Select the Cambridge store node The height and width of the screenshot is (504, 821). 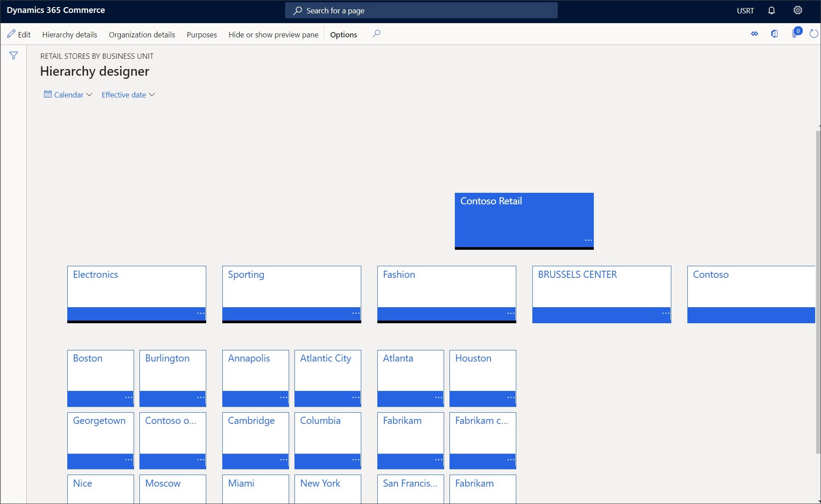tap(256, 440)
